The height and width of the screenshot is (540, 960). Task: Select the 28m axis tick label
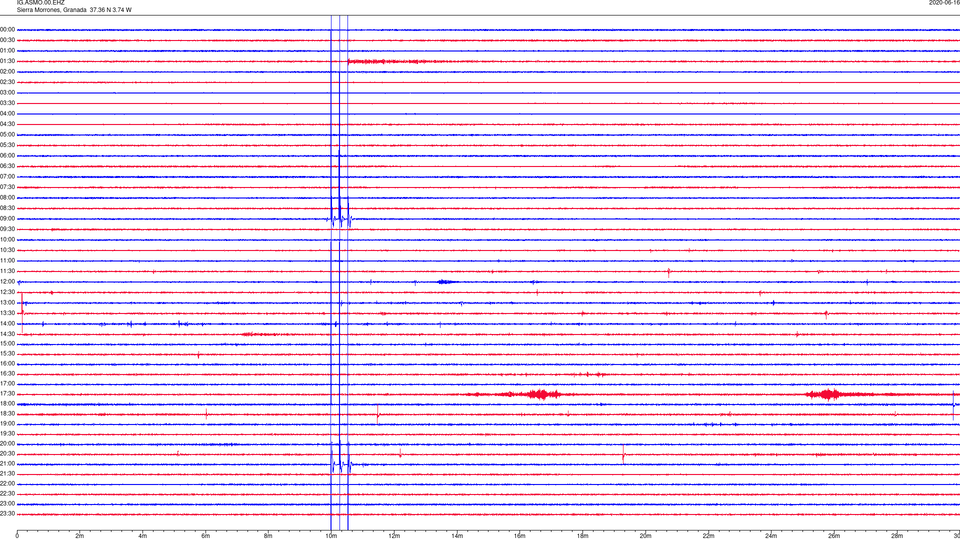coord(897,536)
